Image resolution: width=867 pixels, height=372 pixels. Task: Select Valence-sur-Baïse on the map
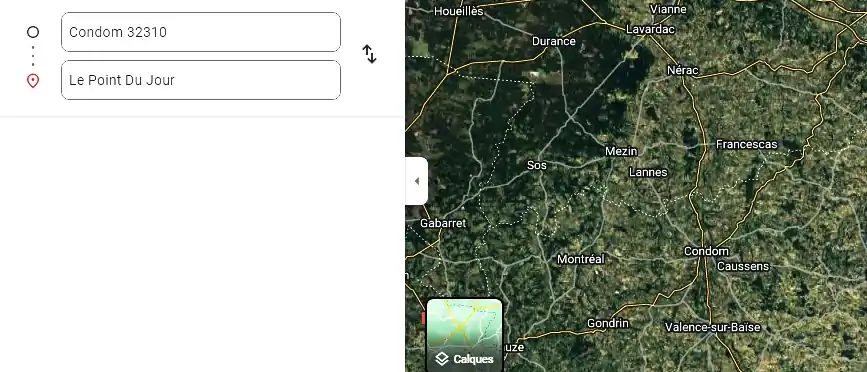tap(713, 327)
